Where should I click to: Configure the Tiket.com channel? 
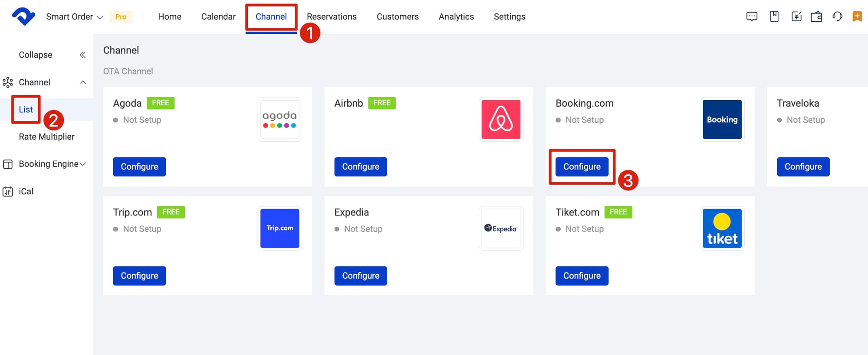point(582,276)
